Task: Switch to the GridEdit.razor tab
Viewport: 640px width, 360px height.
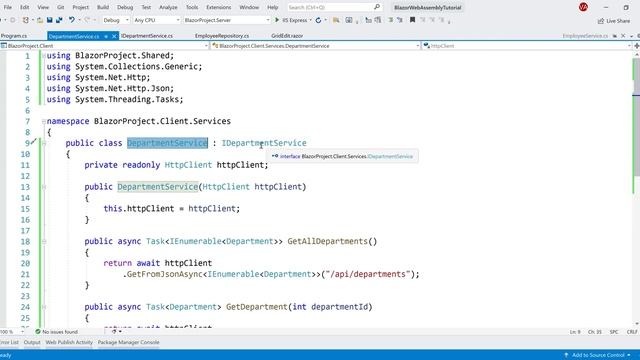Action: tap(287, 36)
